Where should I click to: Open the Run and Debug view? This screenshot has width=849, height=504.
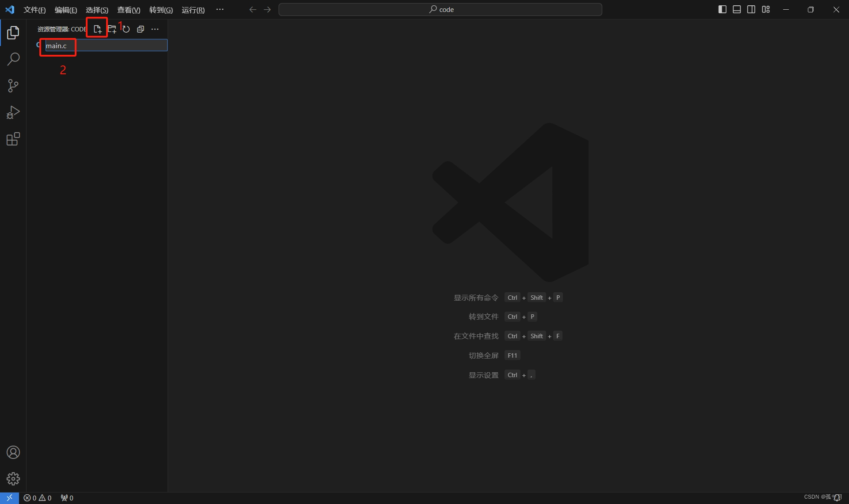pos(13,112)
